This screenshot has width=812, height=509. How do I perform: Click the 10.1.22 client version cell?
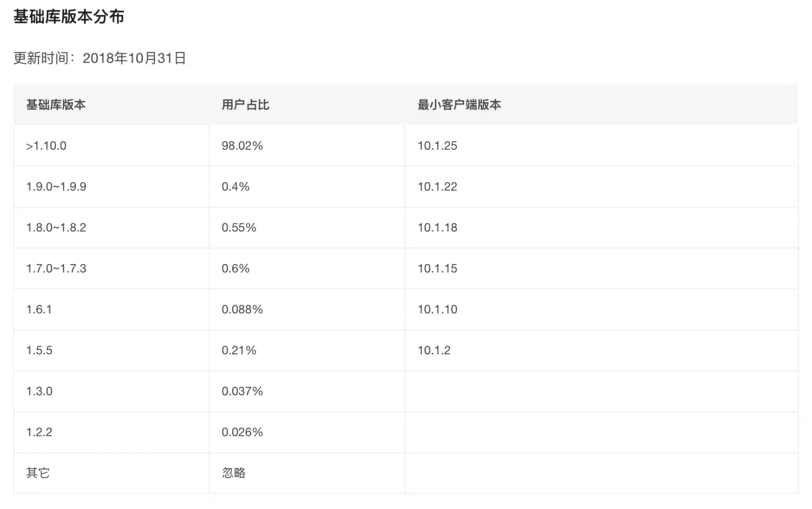437,187
